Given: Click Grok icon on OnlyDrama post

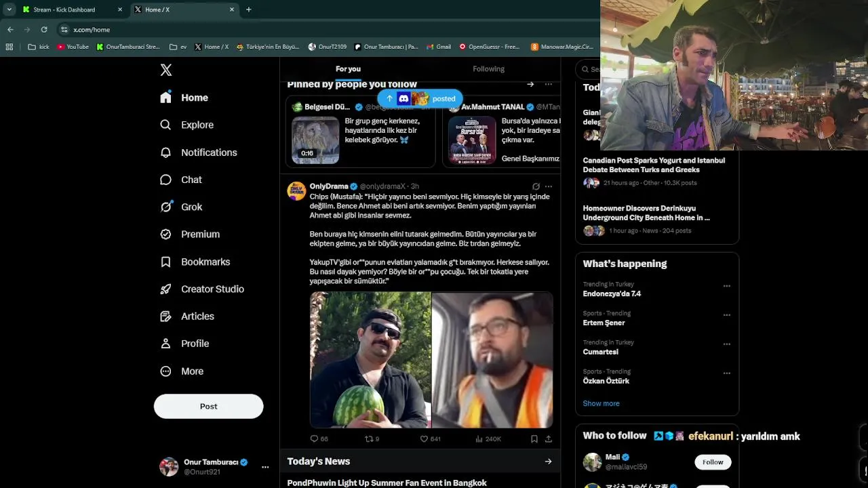Looking at the screenshot, I should click(x=536, y=186).
